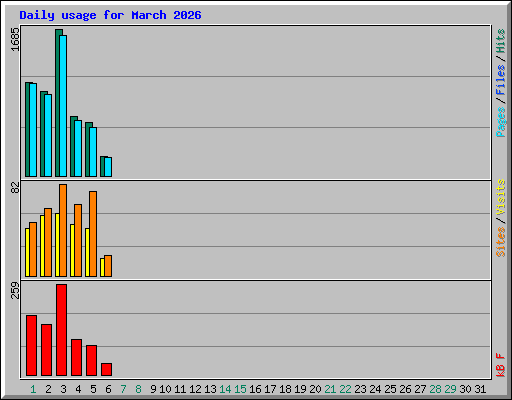
Task: Click green weekend day label 29
Action: 450,389
